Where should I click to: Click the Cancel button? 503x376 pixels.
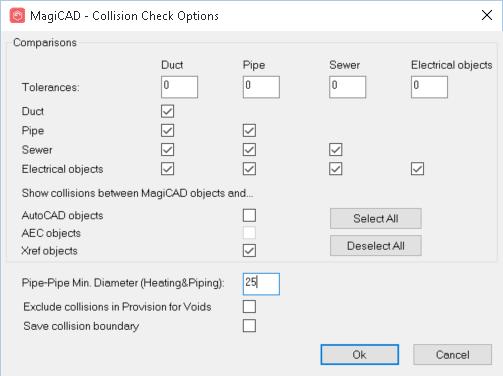click(x=452, y=355)
